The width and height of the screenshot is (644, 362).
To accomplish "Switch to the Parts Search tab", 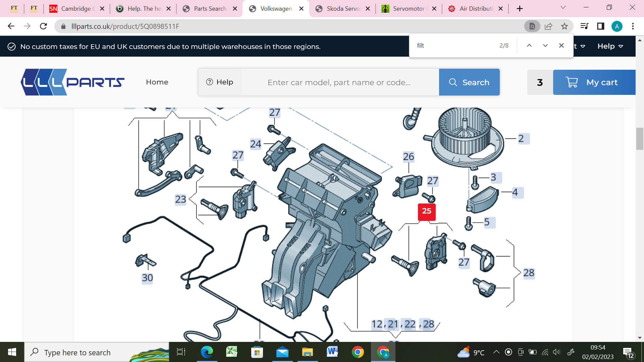I will tap(210, 9).
